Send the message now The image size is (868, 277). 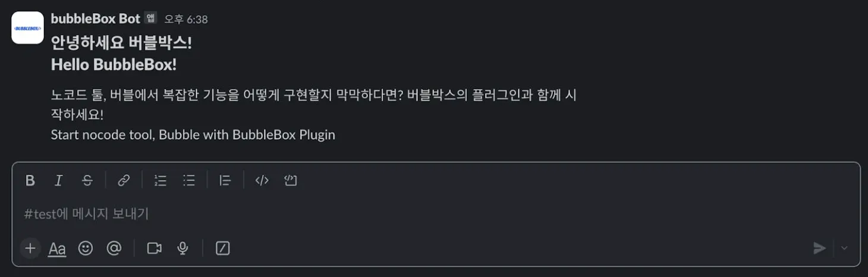(820, 248)
